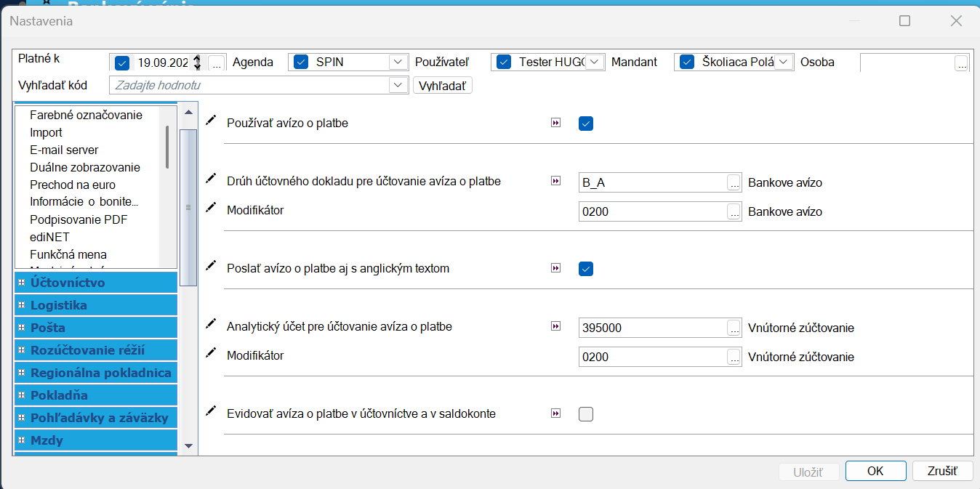Click the left panel vertical scrollbar thumb
This screenshot has width=980, height=489.
(188, 207)
